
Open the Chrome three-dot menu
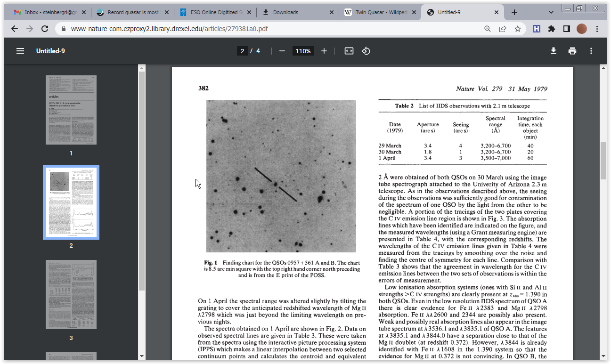click(x=597, y=29)
